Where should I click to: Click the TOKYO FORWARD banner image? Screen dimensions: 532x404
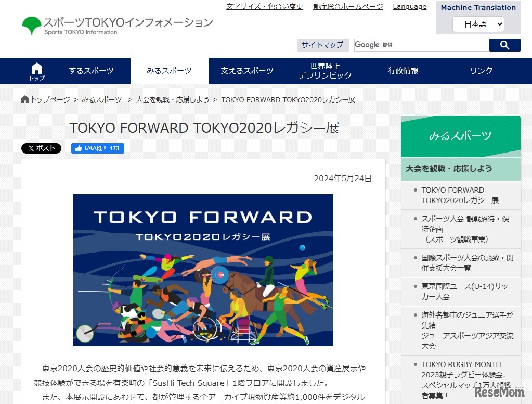click(x=203, y=270)
